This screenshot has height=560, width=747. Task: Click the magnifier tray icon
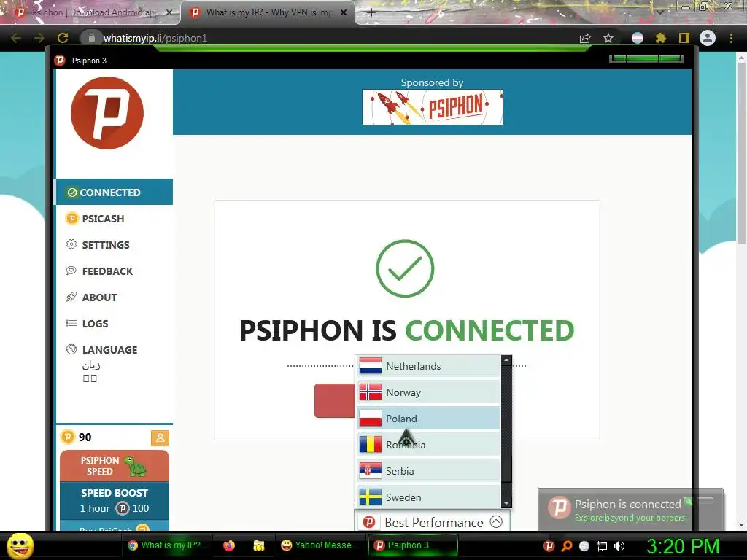567,545
